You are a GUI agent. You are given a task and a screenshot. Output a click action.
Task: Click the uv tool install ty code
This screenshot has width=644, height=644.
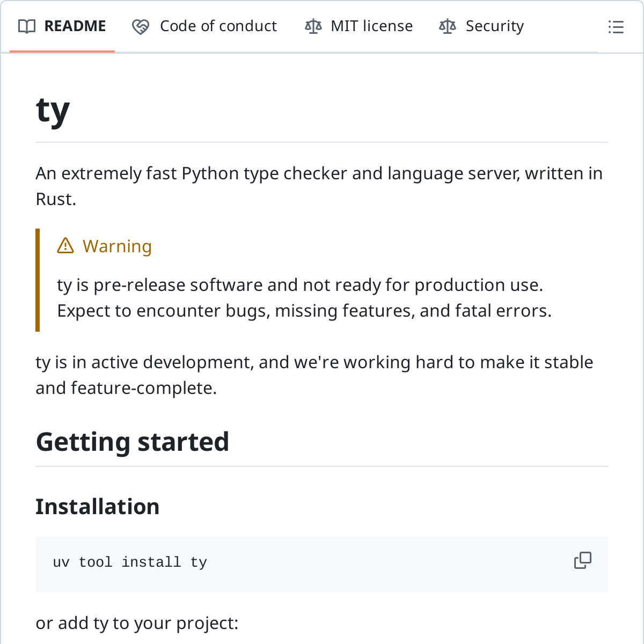click(x=130, y=562)
